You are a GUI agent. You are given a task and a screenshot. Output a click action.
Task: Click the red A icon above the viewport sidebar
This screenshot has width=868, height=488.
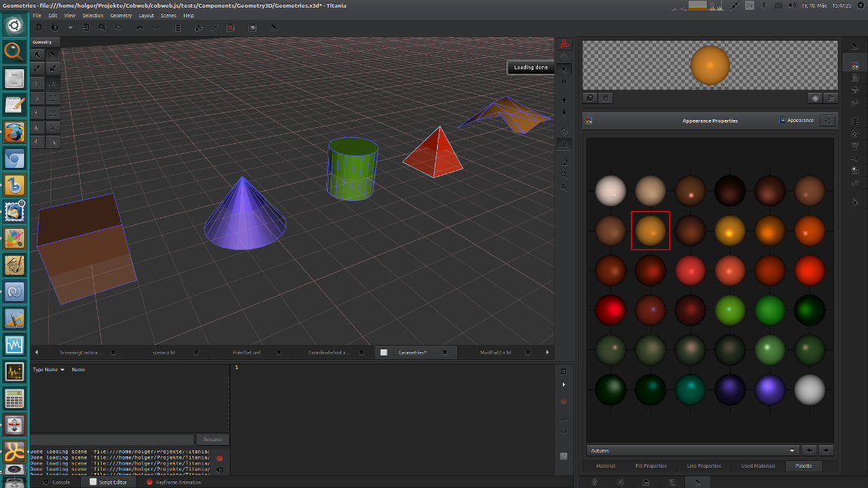pos(564,43)
